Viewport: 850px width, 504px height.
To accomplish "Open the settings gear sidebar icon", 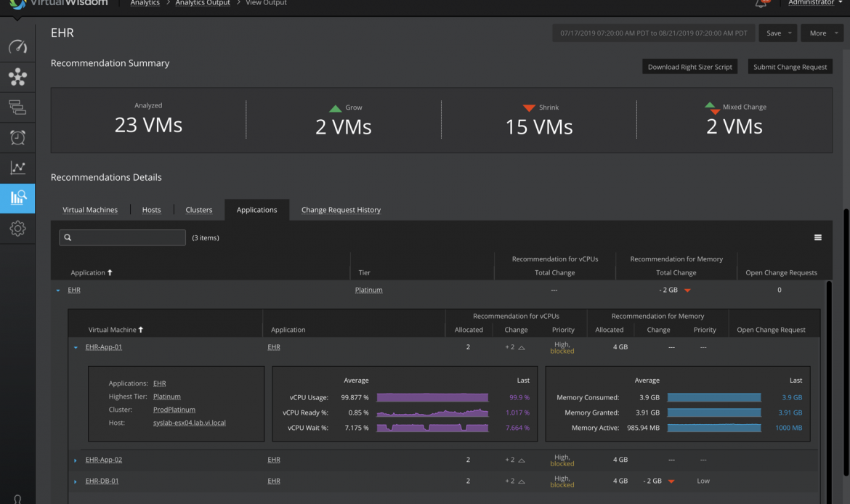I will pos(17,229).
